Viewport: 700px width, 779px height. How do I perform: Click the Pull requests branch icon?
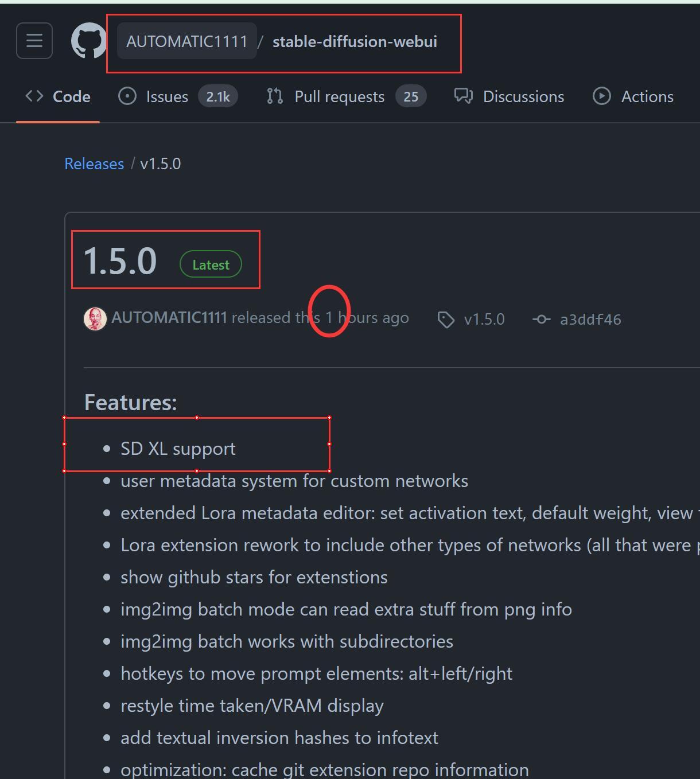pyautogui.click(x=275, y=96)
